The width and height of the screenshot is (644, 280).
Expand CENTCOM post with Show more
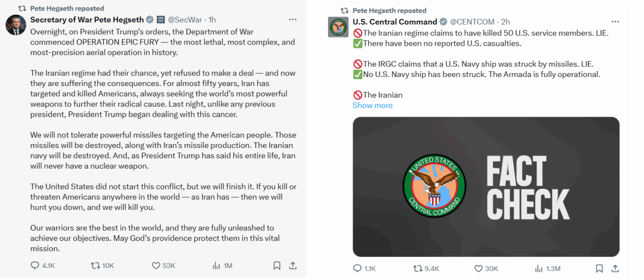(x=372, y=105)
